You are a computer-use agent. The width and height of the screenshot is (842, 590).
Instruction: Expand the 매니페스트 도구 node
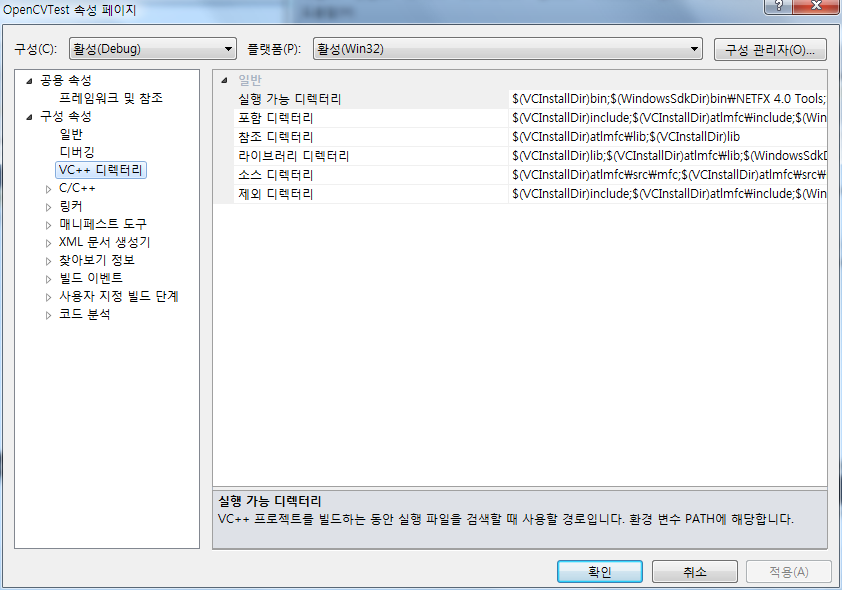[47, 224]
